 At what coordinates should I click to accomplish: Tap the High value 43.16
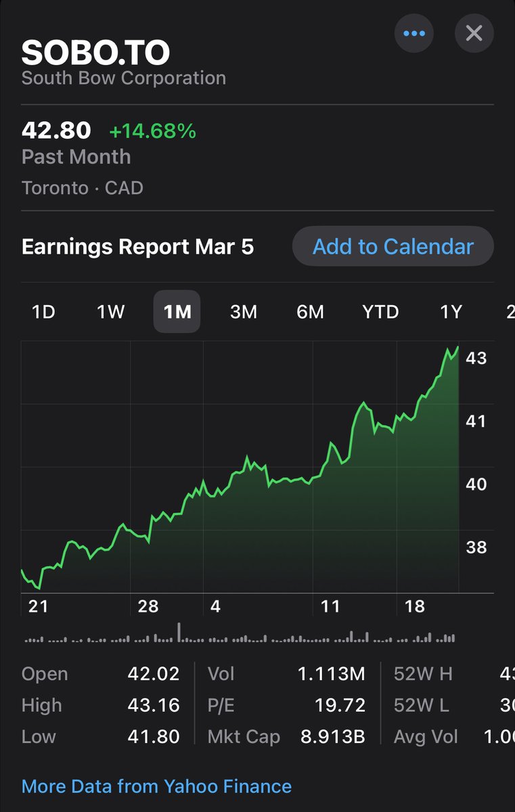click(x=154, y=705)
